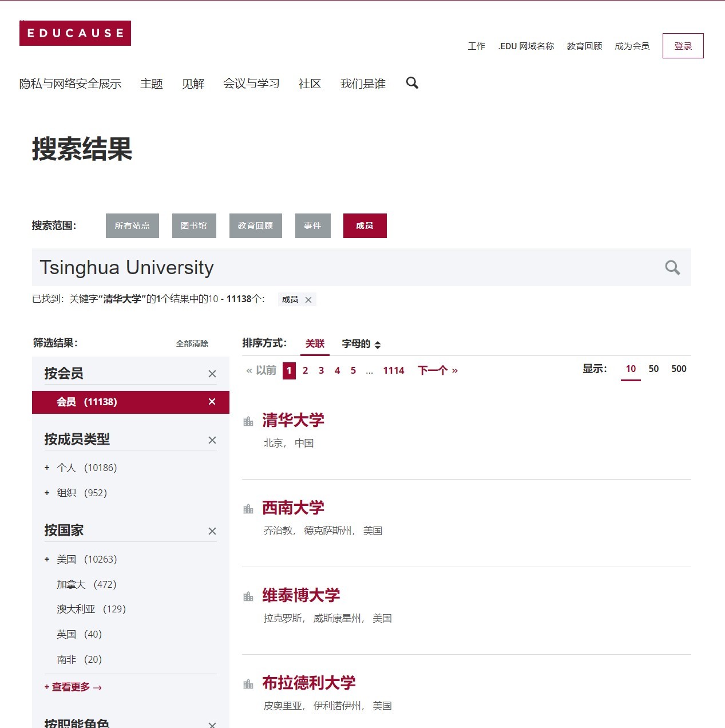The image size is (725, 728).
Task: Select the 教育回顾 search scope
Action: (256, 225)
